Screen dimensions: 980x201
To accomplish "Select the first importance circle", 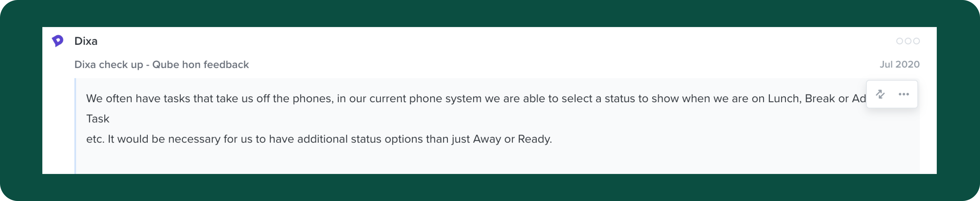I will pos(899,41).
